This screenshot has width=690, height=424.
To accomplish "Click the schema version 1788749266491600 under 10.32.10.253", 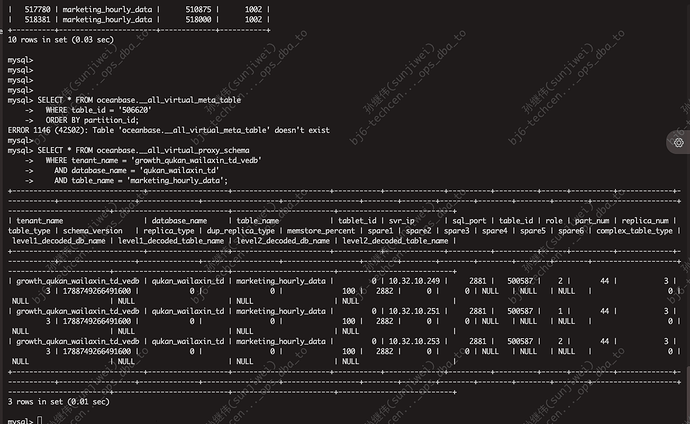I will 97,351.
